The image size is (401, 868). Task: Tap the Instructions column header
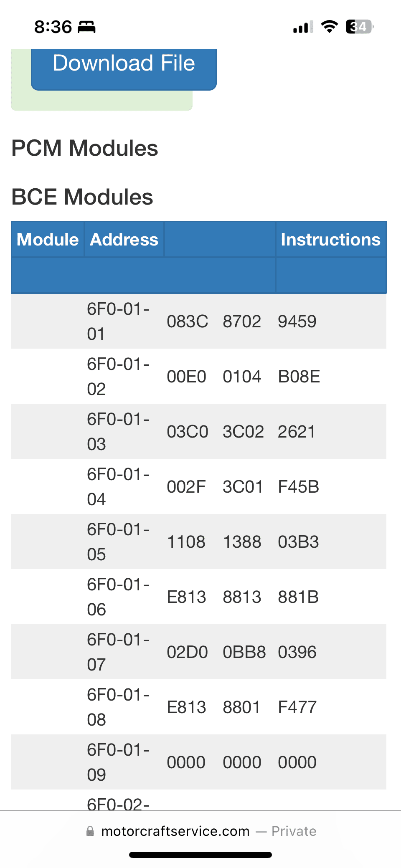[x=330, y=240]
